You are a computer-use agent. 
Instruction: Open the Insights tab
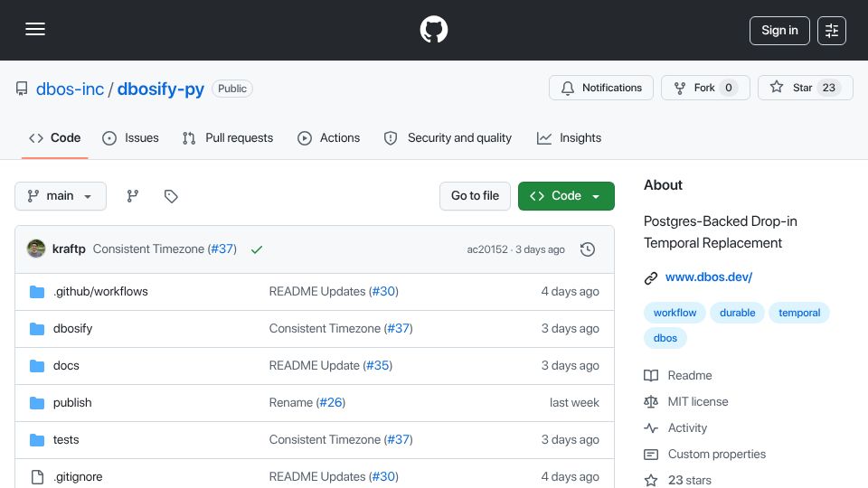(569, 137)
